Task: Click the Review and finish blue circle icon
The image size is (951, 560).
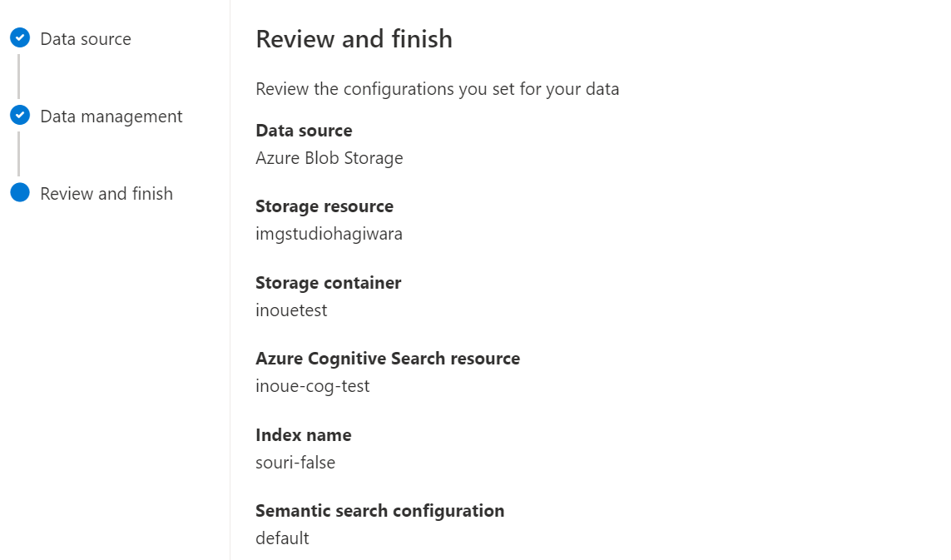Action: pyautogui.click(x=20, y=192)
